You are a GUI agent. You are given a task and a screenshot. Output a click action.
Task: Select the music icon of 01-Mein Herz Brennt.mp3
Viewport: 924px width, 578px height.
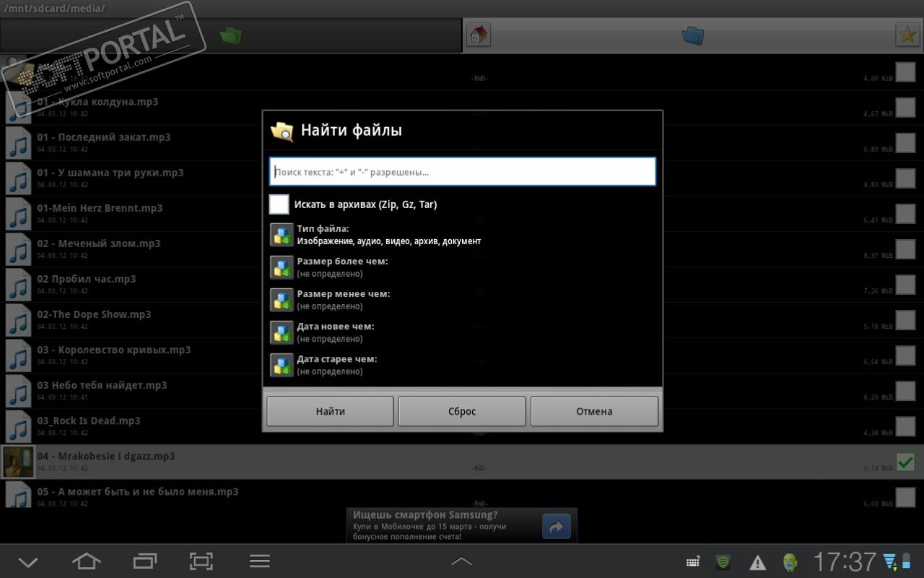click(18, 214)
